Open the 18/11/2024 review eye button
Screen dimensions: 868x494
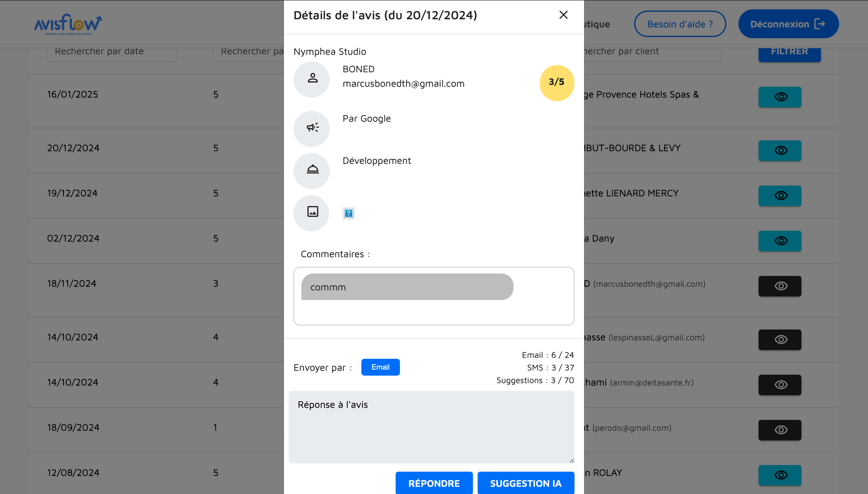(779, 286)
